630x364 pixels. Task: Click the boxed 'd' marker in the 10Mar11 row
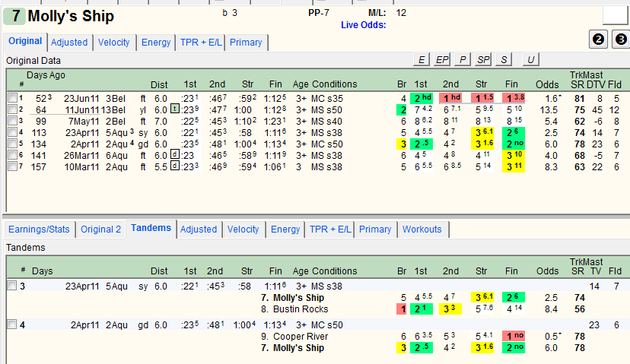point(175,166)
